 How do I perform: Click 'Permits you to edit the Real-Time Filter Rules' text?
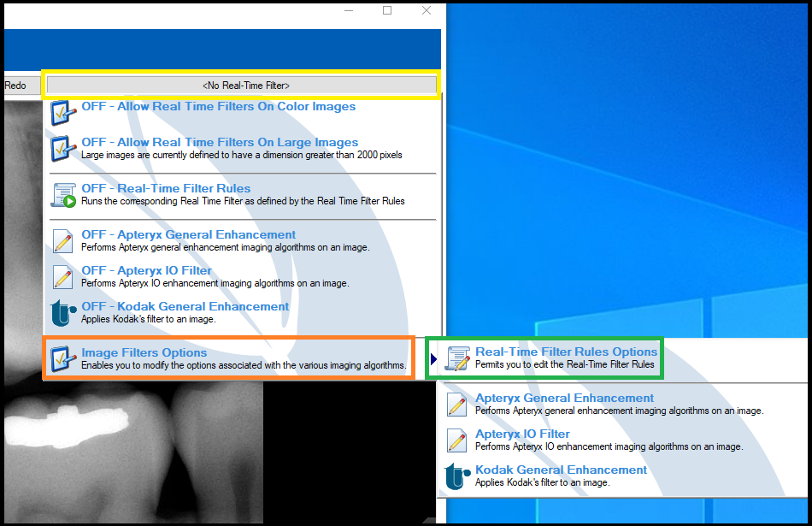click(564, 364)
